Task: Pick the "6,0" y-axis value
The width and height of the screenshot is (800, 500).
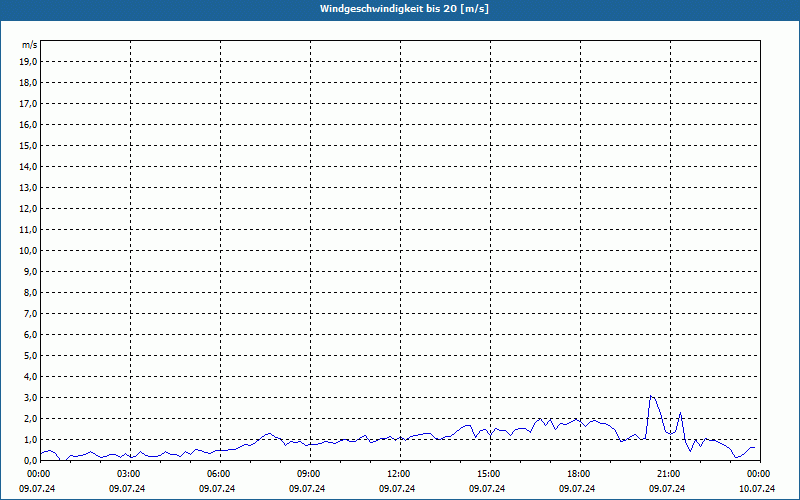Action: coord(31,335)
